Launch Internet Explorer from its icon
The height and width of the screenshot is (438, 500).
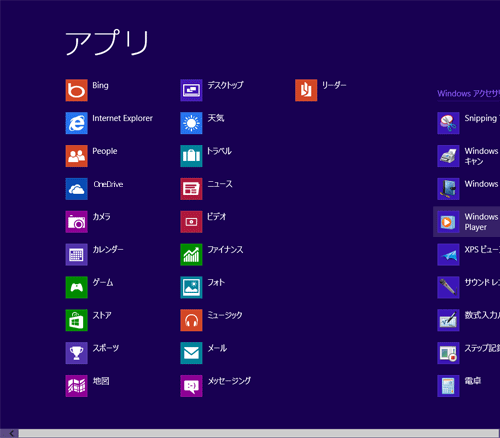(x=76, y=123)
